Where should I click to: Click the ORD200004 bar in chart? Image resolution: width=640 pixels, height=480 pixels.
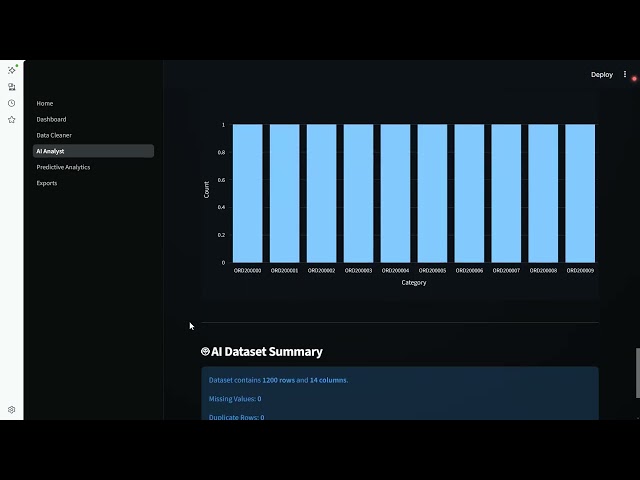[x=396, y=193]
